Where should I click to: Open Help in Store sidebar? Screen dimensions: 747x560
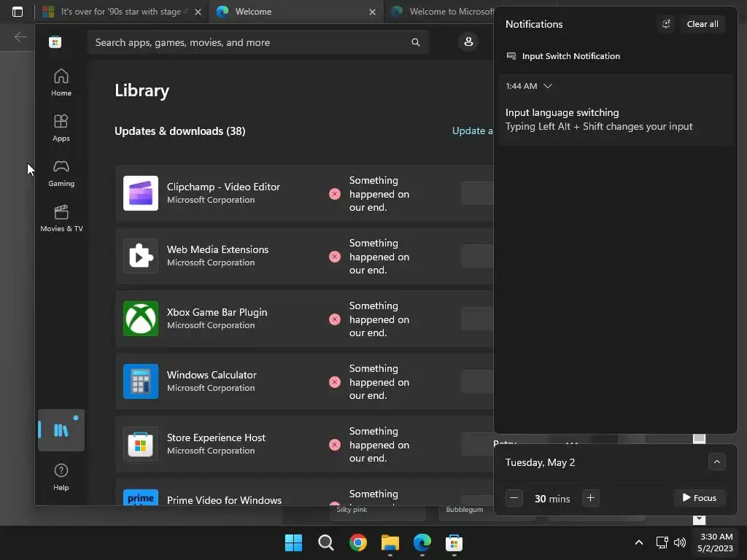point(61,477)
